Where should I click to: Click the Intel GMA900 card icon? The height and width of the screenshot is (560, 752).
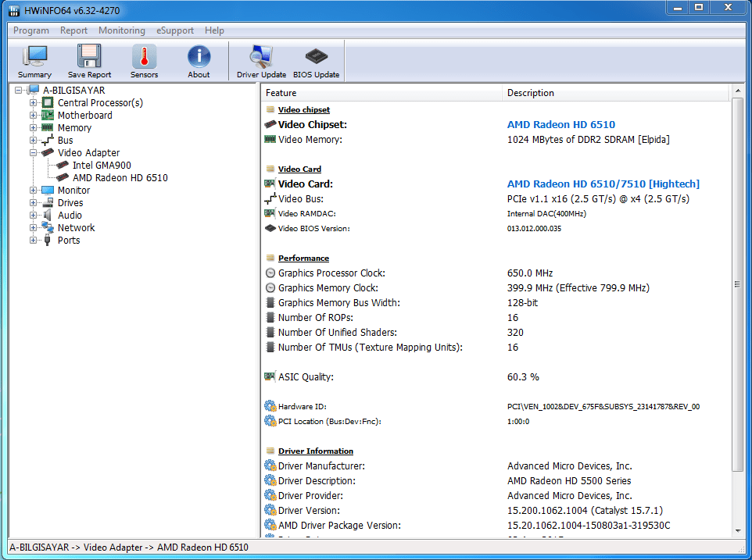tap(63, 166)
